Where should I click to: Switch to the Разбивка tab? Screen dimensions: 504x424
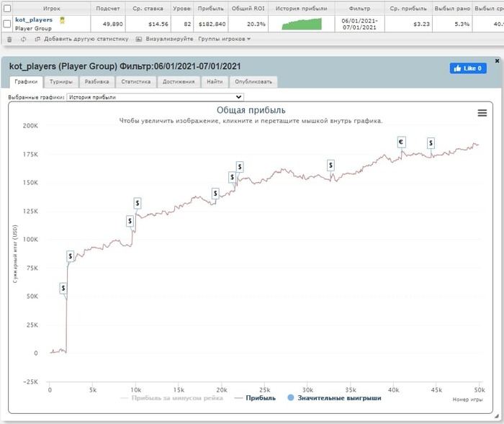click(96, 81)
